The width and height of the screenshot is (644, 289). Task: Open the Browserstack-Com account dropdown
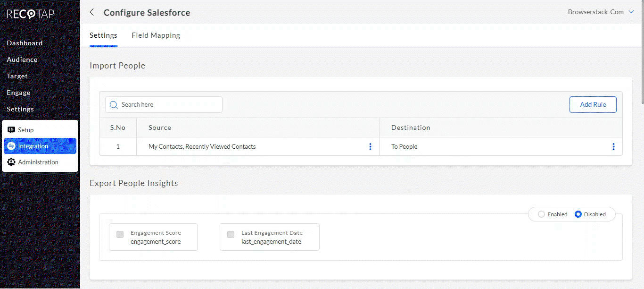click(601, 12)
